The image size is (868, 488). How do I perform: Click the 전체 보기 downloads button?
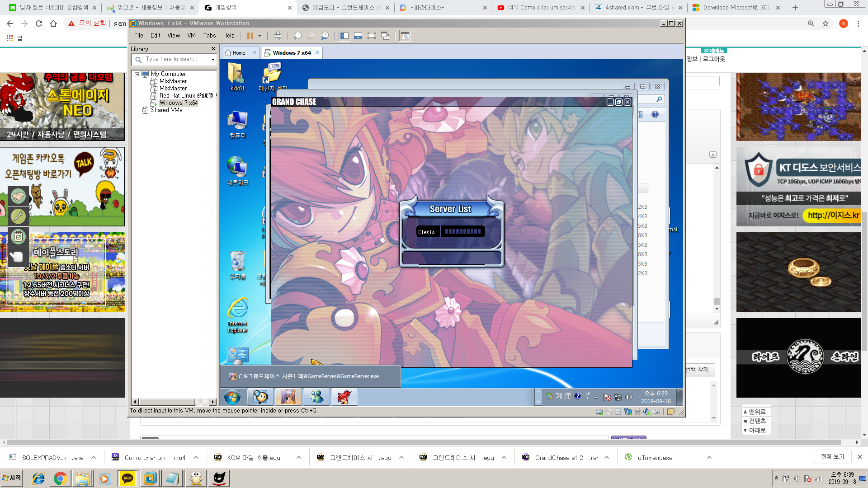click(x=832, y=456)
